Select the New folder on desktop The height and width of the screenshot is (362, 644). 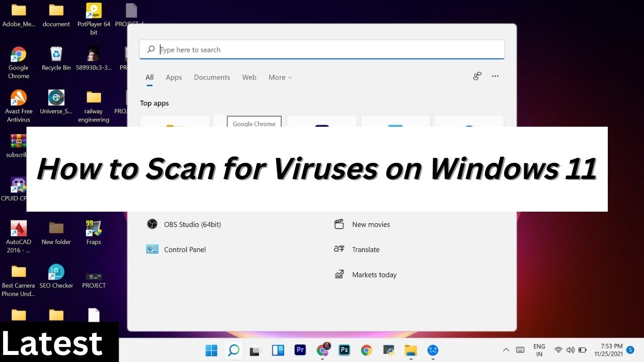pos(56,233)
